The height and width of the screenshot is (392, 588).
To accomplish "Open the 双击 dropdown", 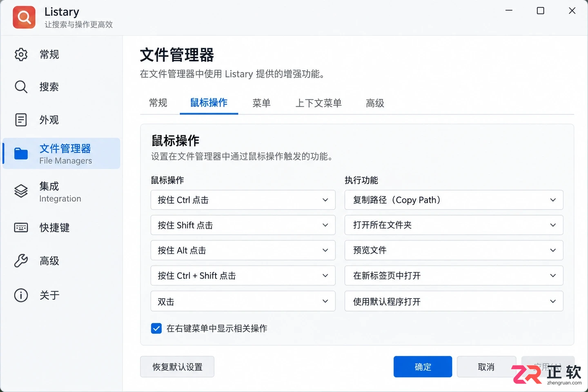I will click(243, 301).
